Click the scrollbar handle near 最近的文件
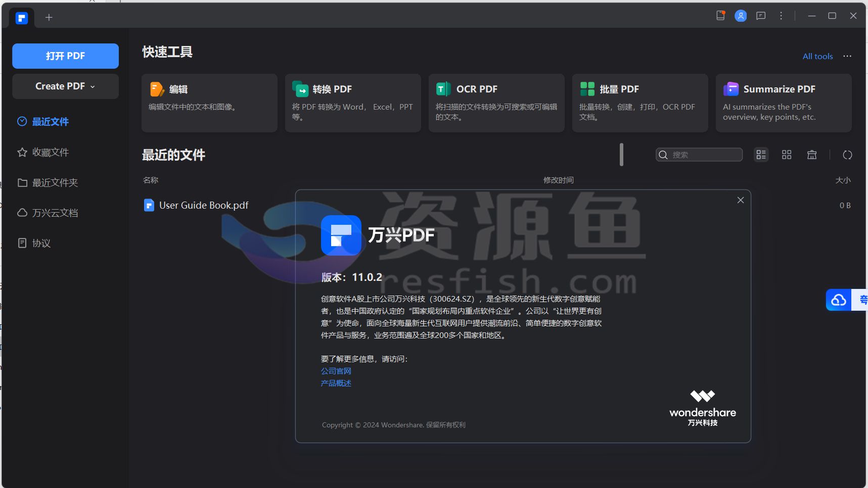This screenshot has height=488, width=868. point(621,155)
